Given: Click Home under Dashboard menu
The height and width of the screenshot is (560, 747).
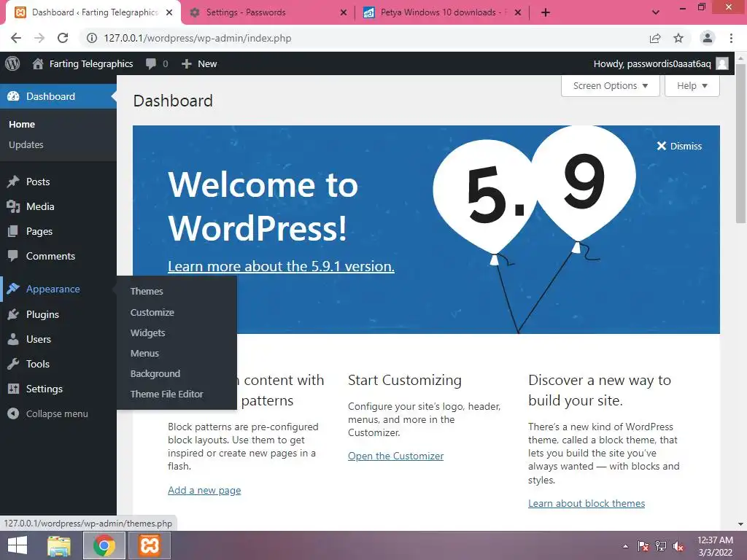Looking at the screenshot, I should pyautogui.click(x=22, y=124).
